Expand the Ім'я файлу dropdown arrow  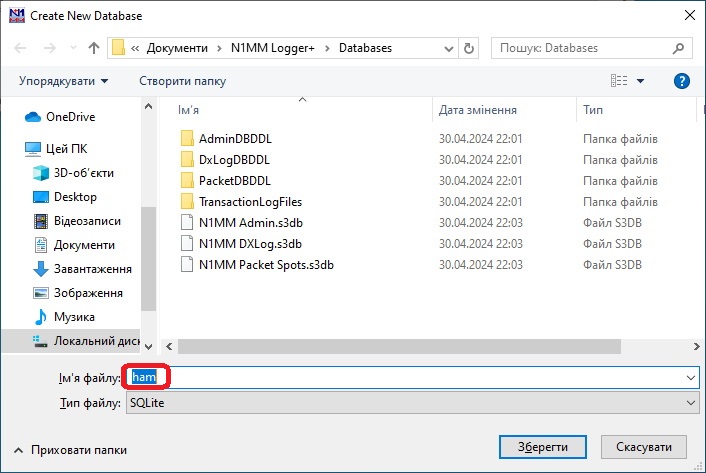691,377
